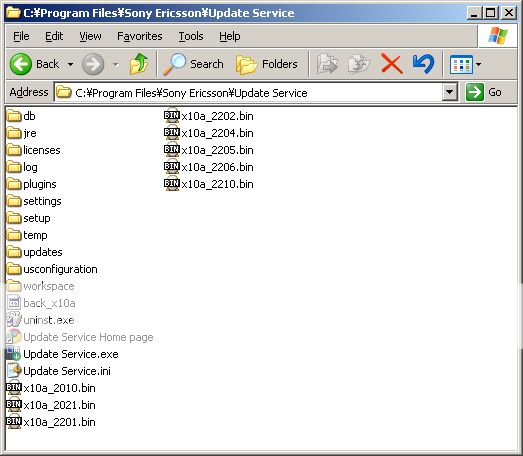The width and height of the screenshot is (523, 456).
Task: Select file x10a_2201.bin
Action: click(51, 422)
